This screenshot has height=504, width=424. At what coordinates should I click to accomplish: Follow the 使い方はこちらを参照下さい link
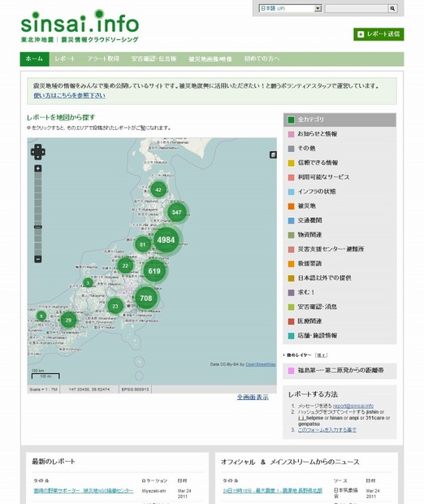69,95
